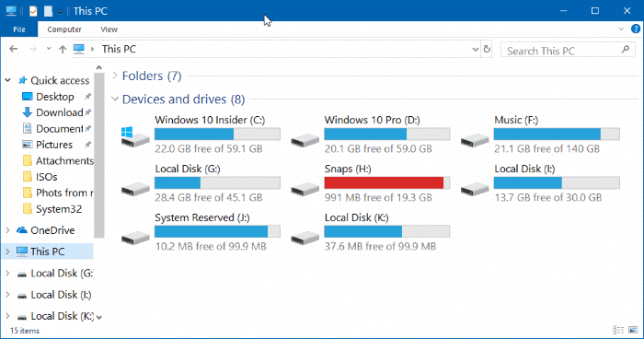Viewport: 644px width, 339px height.
Task: Click the Local Disk (I:) drive icon in Devices
Action: click(475, 189)
